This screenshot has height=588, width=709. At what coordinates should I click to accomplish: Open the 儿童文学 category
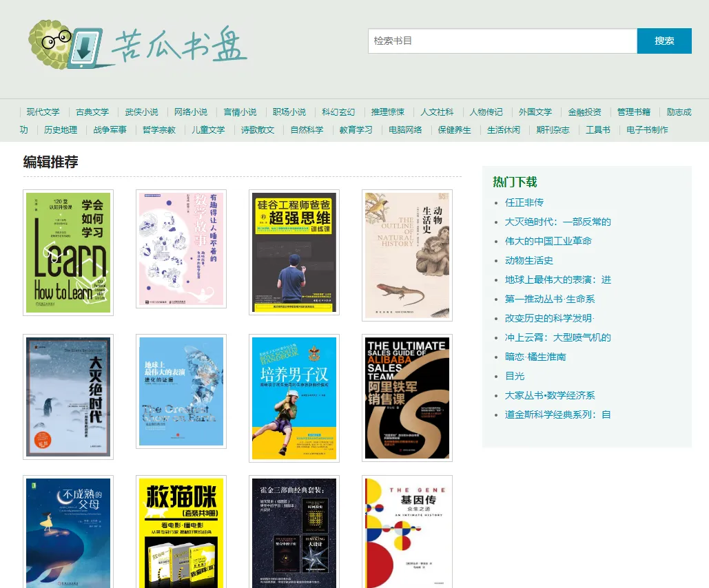209,129
